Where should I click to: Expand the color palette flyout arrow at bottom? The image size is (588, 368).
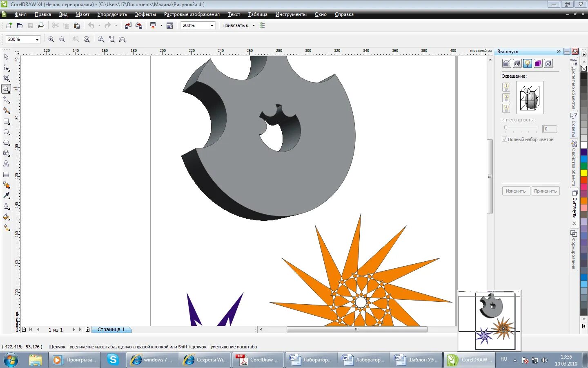point(584,326)
